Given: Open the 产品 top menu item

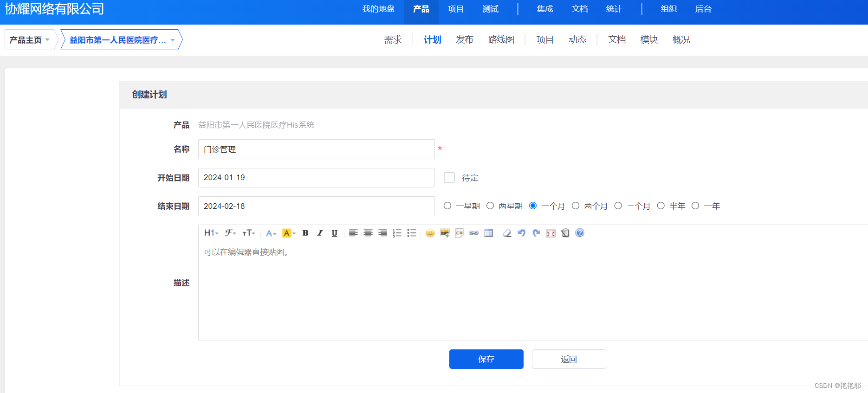Looking at the screenshot, I should click(x=421, y=9).
